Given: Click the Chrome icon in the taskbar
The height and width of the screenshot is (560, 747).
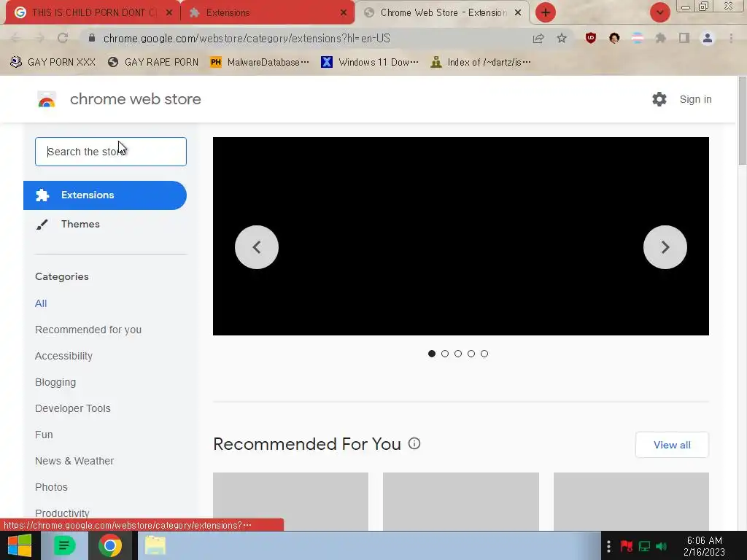Looking at the screenshot, I should click(x=110, y=545).
